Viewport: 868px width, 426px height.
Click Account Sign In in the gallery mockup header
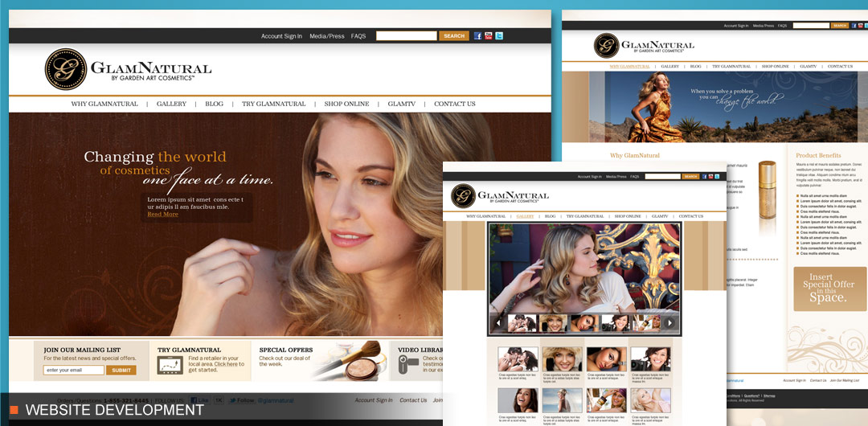(x=590, y=177)
